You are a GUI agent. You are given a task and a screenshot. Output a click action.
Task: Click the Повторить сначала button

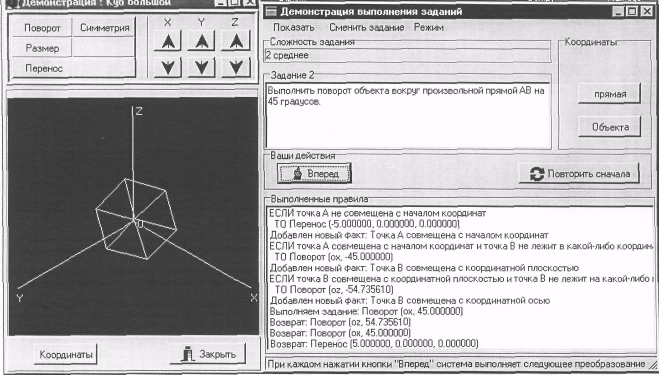pos(580,174)
